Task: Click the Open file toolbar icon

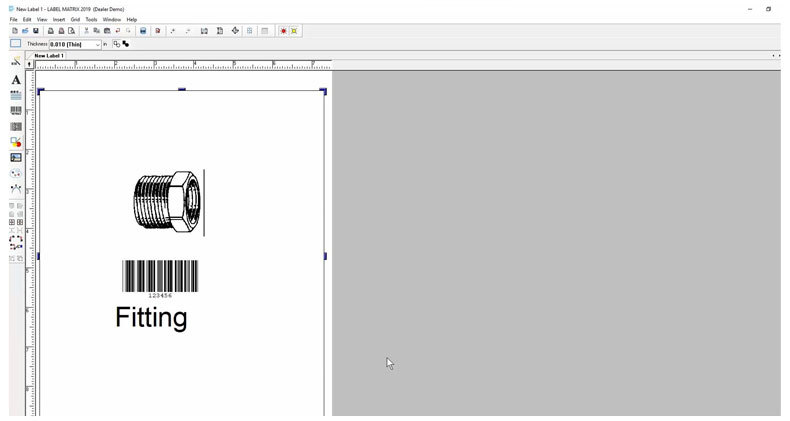Action: click(x=25, y=31)
